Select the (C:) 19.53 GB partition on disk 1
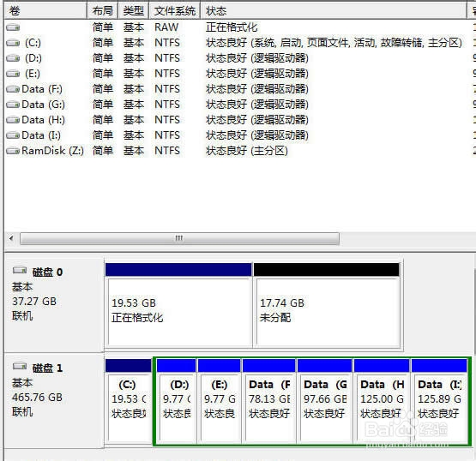Screen dimensions: 476x461 129,401
